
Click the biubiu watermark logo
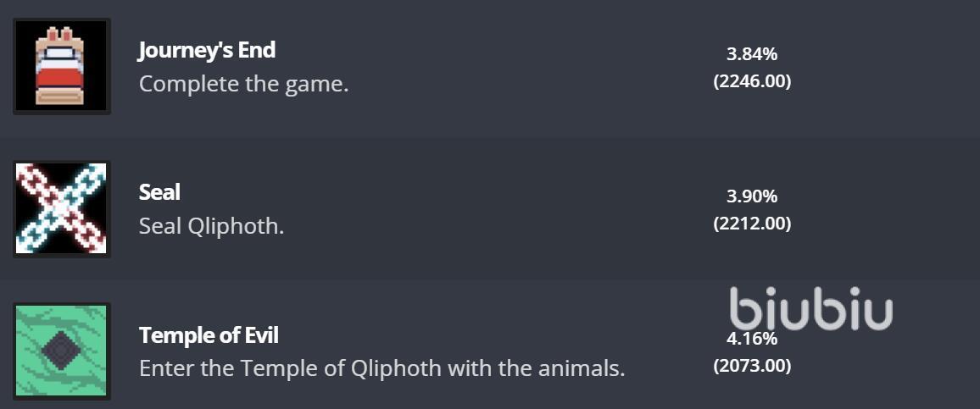click(811, 308)
